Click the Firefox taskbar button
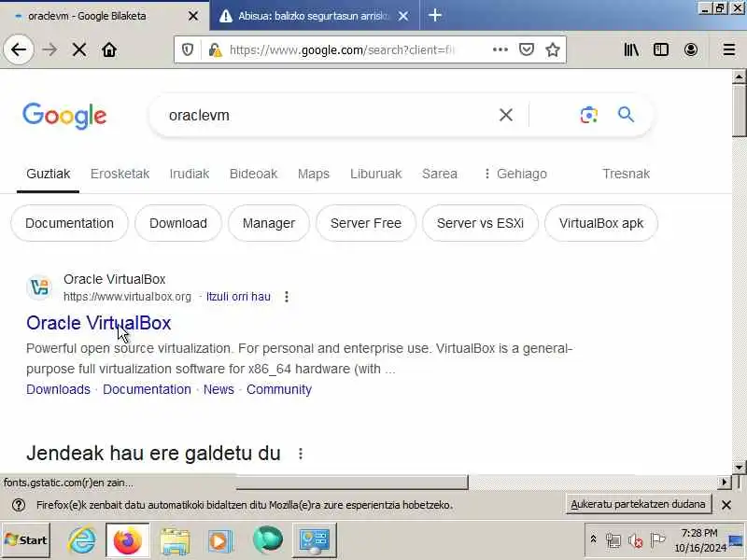Image resolution: width=747 pixels, height=560 pixels. [x=127, y=540]
